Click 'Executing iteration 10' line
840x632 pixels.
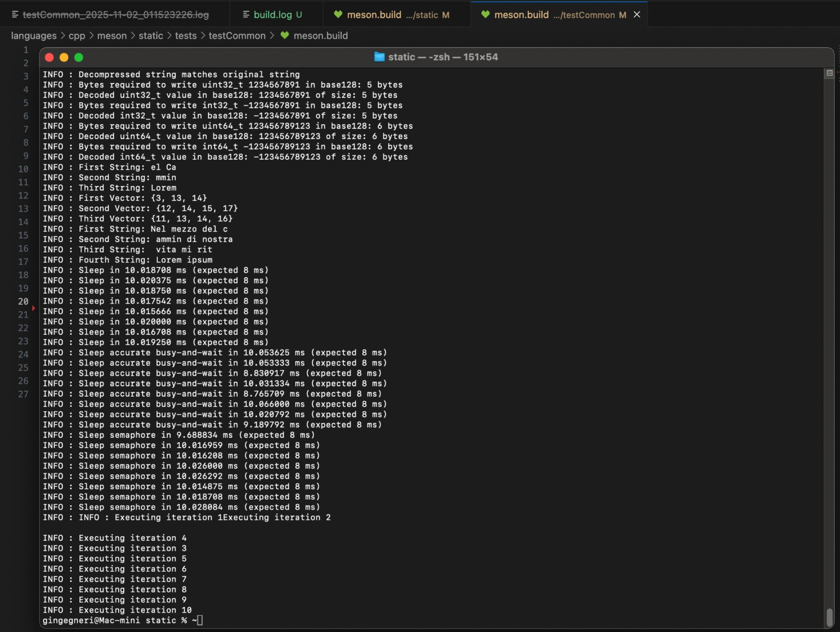point(117,610)
